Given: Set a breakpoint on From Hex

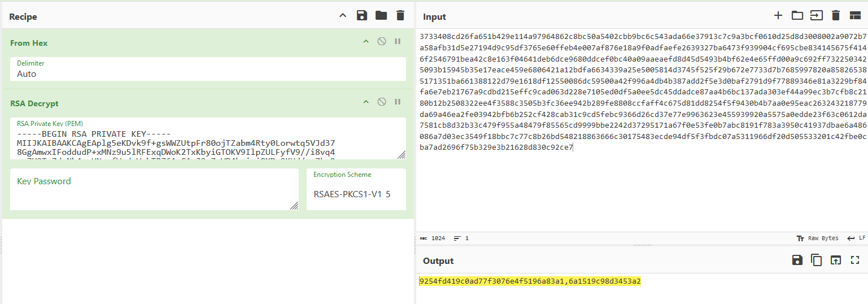Looking at the screenshot, I should point(398,41).
